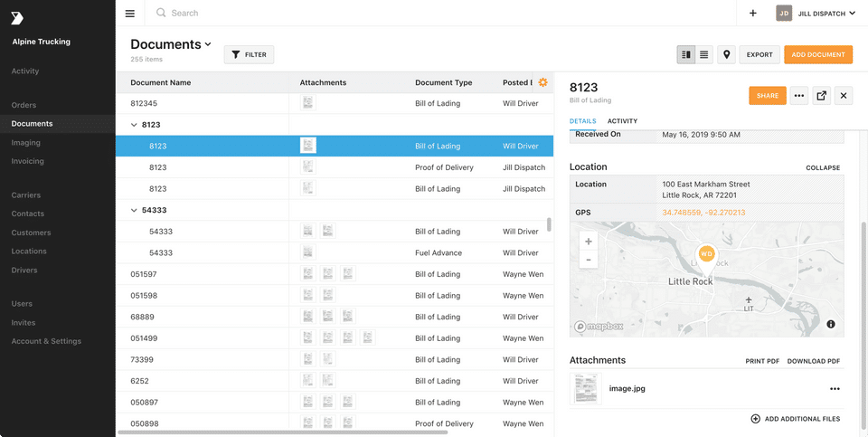Switch to split panel view icon
The height and width of the screenshot is (437, 868).
pyautogui.click(x=686, y=55)
